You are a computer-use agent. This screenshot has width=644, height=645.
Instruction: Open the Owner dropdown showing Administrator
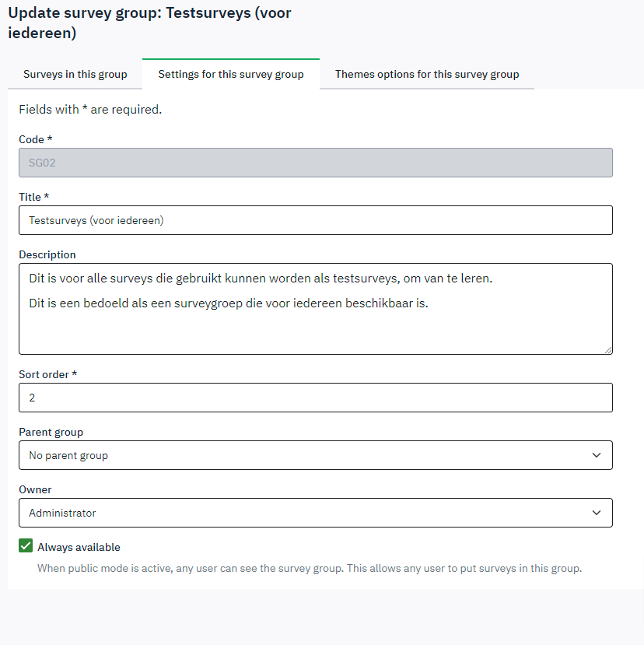[315, 513]
